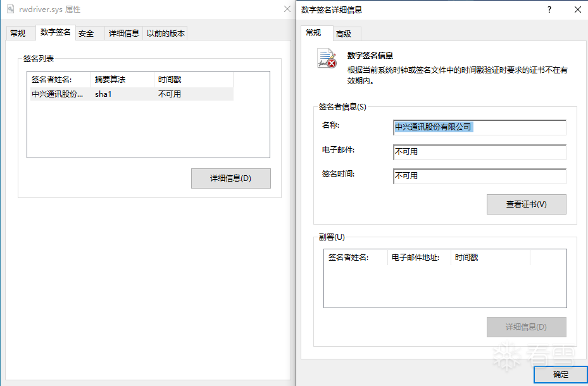588x386 pixels.
Task: Click the help question mark button
Action: 549,9
